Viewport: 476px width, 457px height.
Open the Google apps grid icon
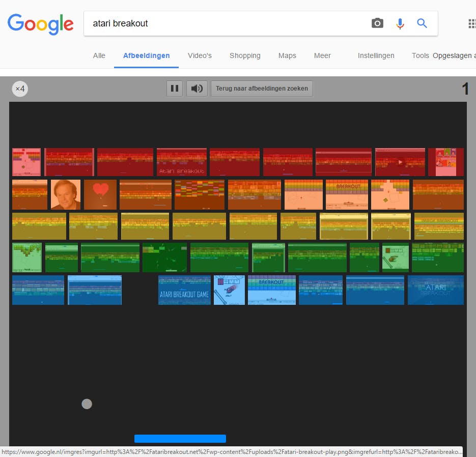472,24
